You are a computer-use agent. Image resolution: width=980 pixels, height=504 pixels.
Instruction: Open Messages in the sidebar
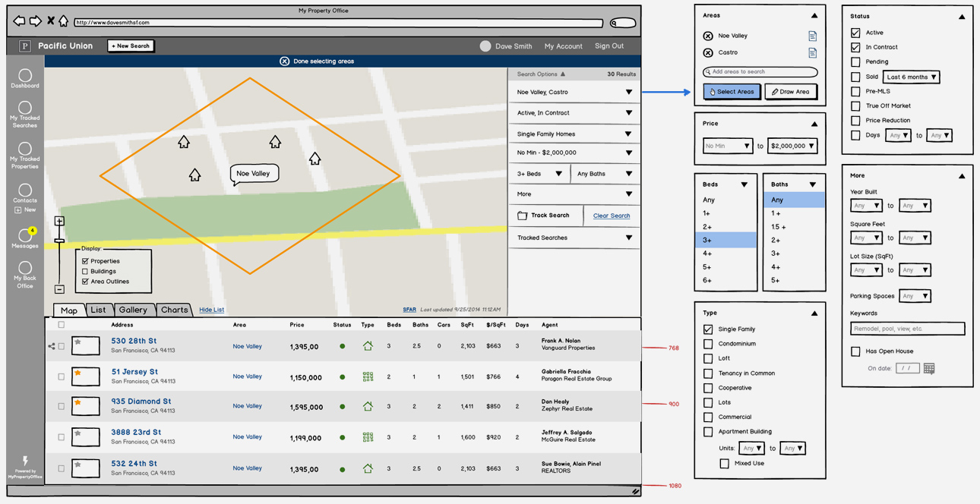pyautogui.click(x=25, y=236)
